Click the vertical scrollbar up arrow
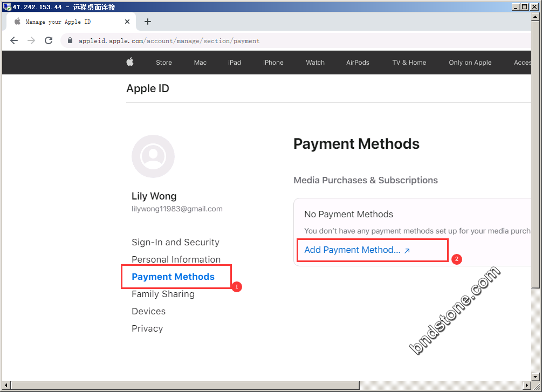Viewport: 542px width, 392px height. [x=536, y=16]
